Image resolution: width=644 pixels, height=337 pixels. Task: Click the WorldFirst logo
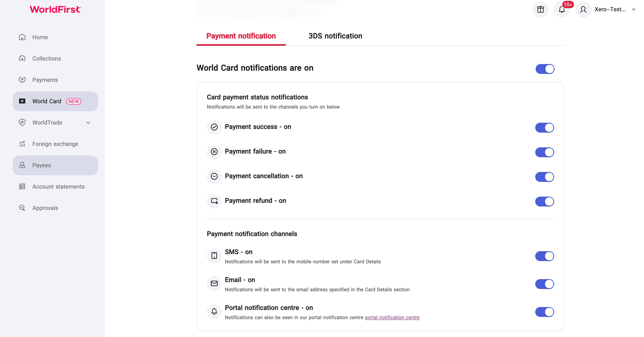55,9
